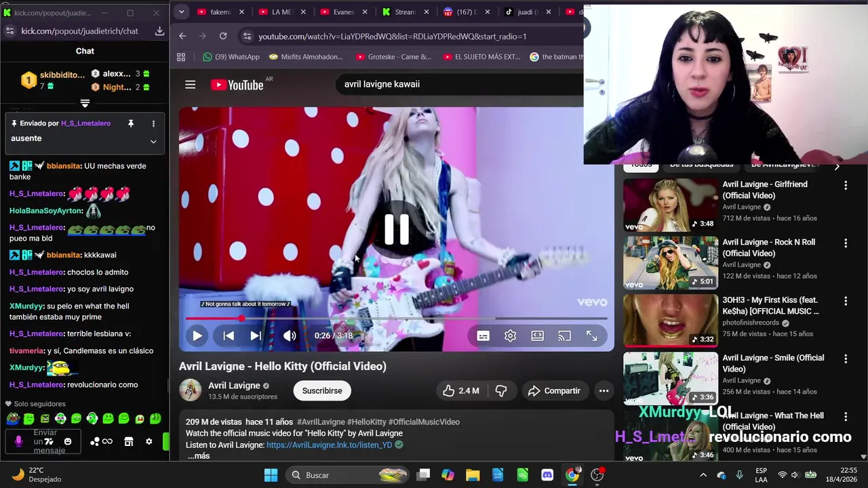This screenshot has width=868, height=488.
Task: Open the WhatsApp bookmark
Action: pos(231,57)
